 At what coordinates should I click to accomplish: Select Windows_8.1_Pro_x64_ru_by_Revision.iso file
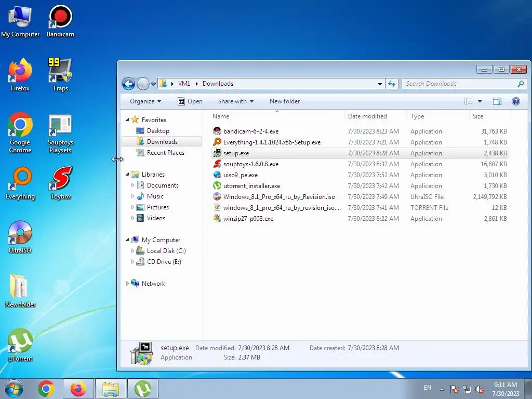360,196
